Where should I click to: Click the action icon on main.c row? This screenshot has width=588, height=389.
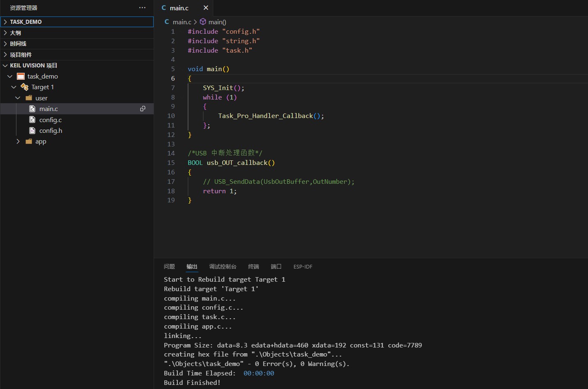pyautogui.click(x=143, y=109)
